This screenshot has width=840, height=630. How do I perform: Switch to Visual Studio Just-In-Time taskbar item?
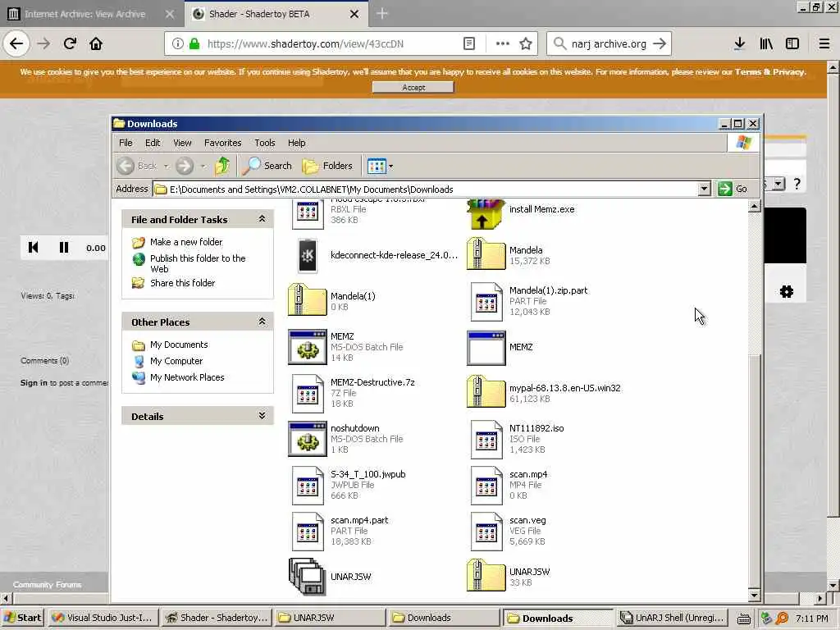[x=103, y=618]
